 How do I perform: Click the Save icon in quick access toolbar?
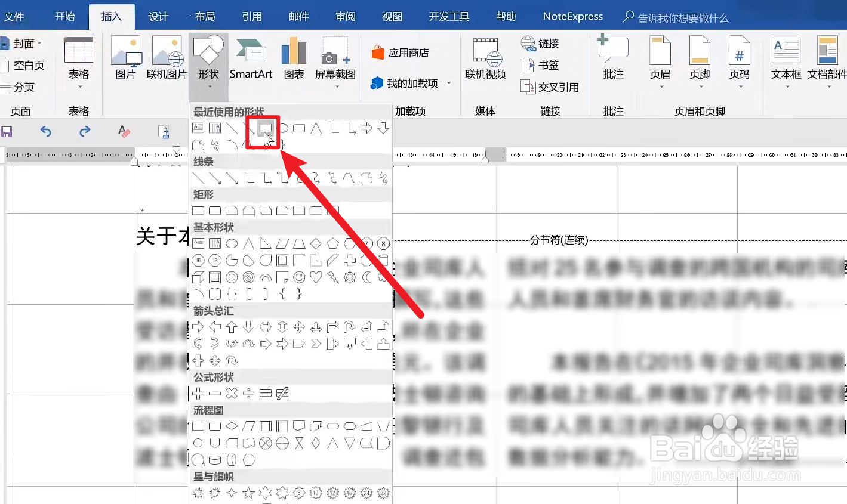tap(7, 132)
